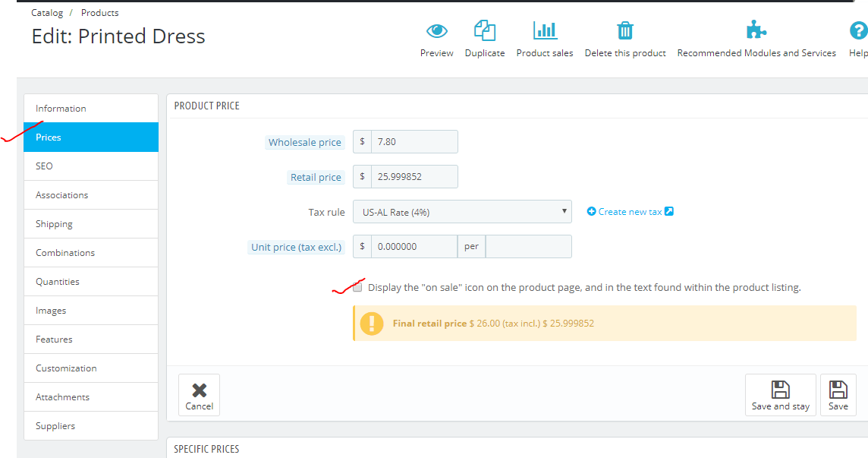The image size is (868, 458).
Task: Click the Save and stay disk icon
Action: pos(781,389)
